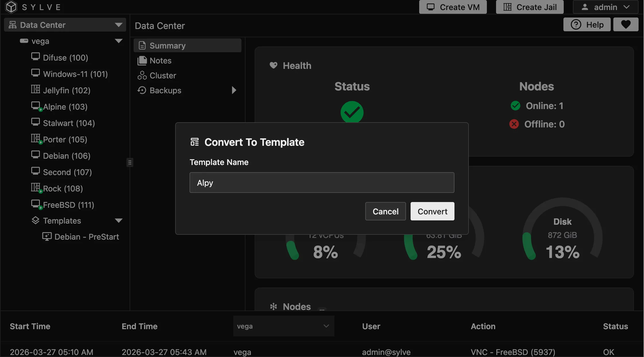
Task: Select the Jellyfin (102) jail icon
Action: coord(36,89)
